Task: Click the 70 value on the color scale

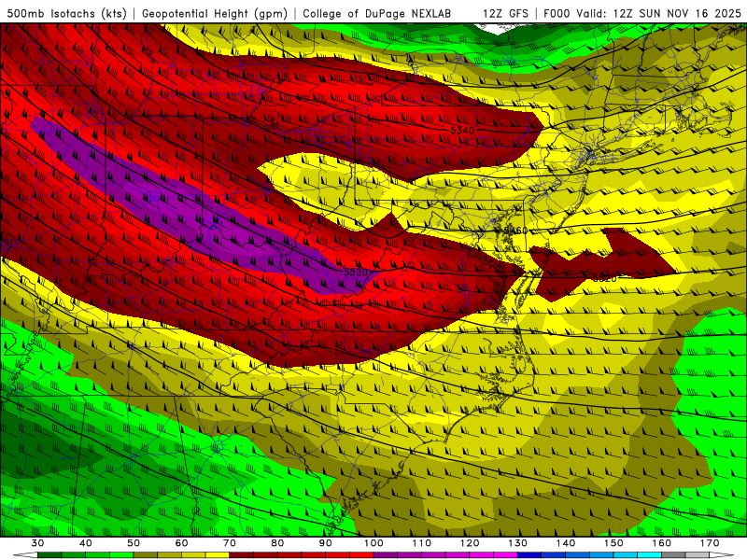Action: pos(230,543)
